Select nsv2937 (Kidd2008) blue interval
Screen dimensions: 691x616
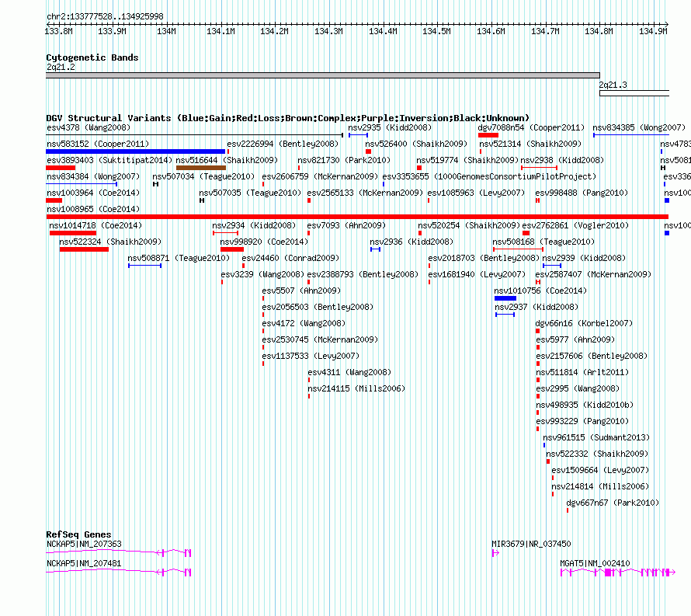[x=505, y=315]
